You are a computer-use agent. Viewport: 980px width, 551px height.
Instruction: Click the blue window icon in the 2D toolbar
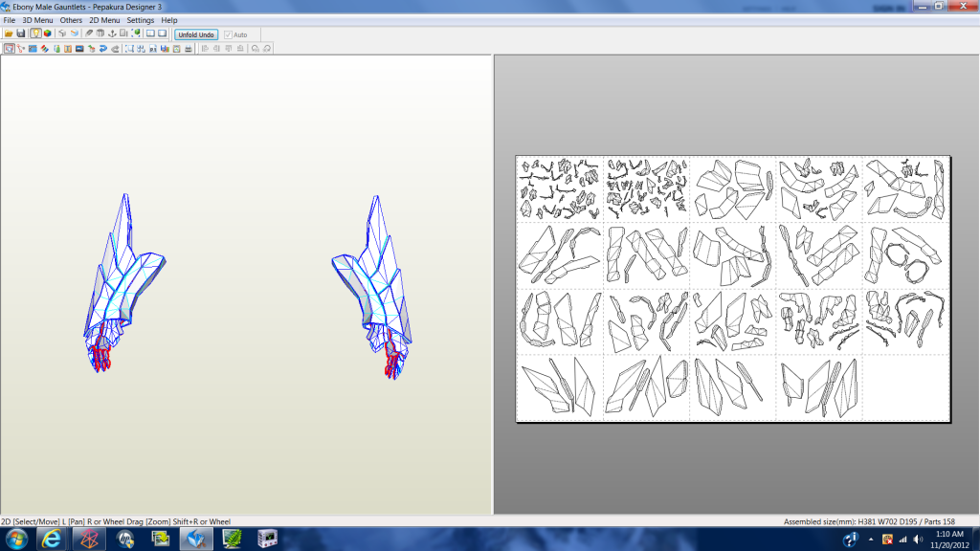pos(33,48)
